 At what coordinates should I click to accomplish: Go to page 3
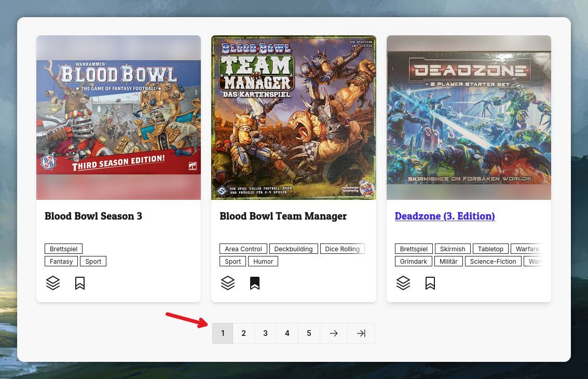coord(266,333)
